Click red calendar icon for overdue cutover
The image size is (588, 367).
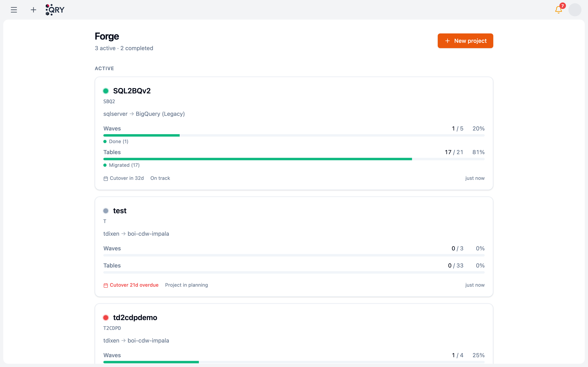tap(106, 285)
